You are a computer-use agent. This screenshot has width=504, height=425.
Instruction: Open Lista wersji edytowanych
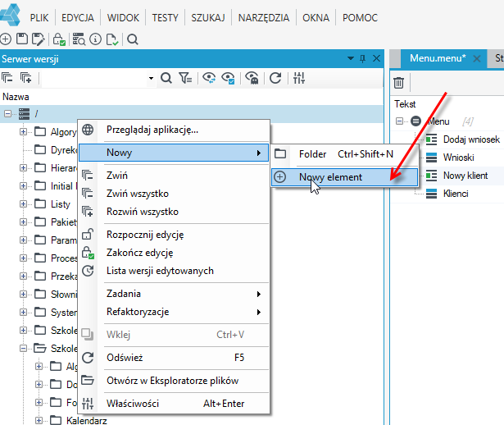tap(174, 271)
